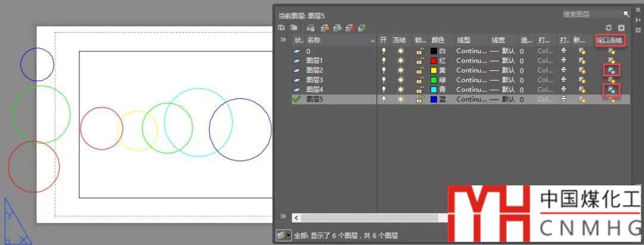
Task: Toggle the lock for 图层3
Action: (x=420, y=80)
